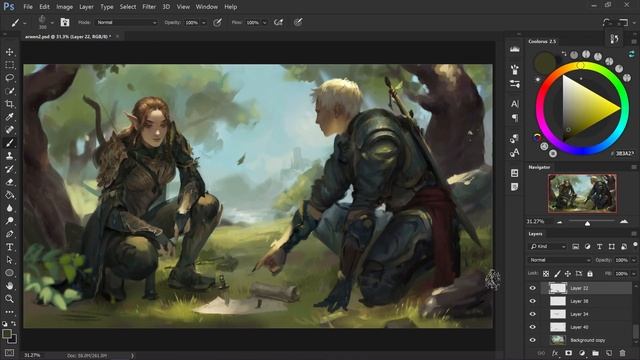Select the Dodge tool

point(9,221)
